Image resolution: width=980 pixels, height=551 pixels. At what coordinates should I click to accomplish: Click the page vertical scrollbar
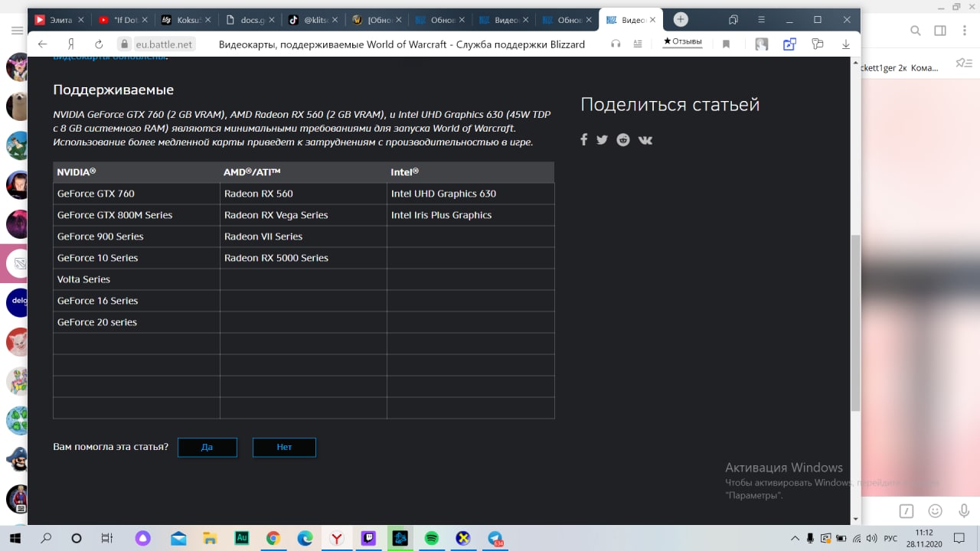pyautogui.click(x=855, y=321)
